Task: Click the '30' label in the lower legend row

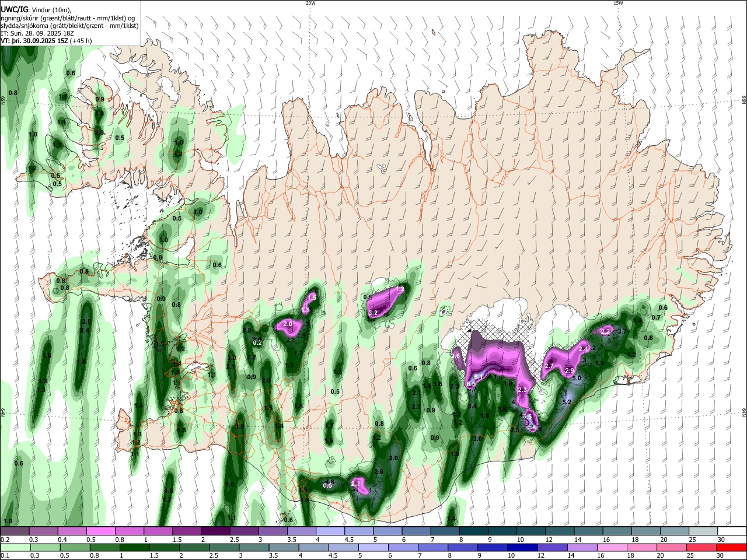Action: [721, 556]
